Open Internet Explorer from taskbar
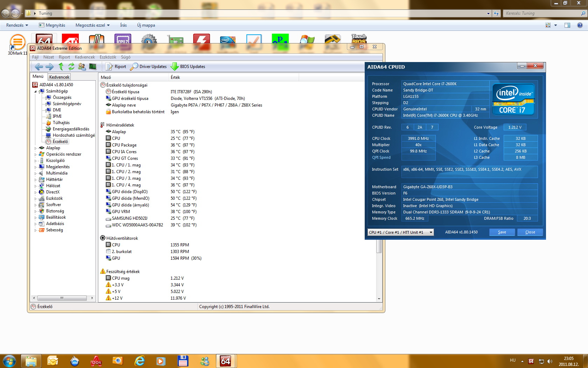This screenshot has width=588, height=368. pos(140,361)
